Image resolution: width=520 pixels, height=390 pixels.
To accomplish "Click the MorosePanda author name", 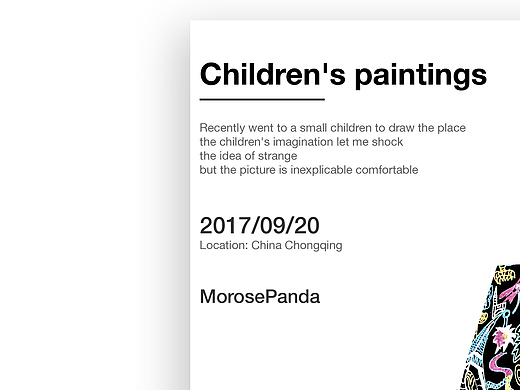I will point(260,296).
